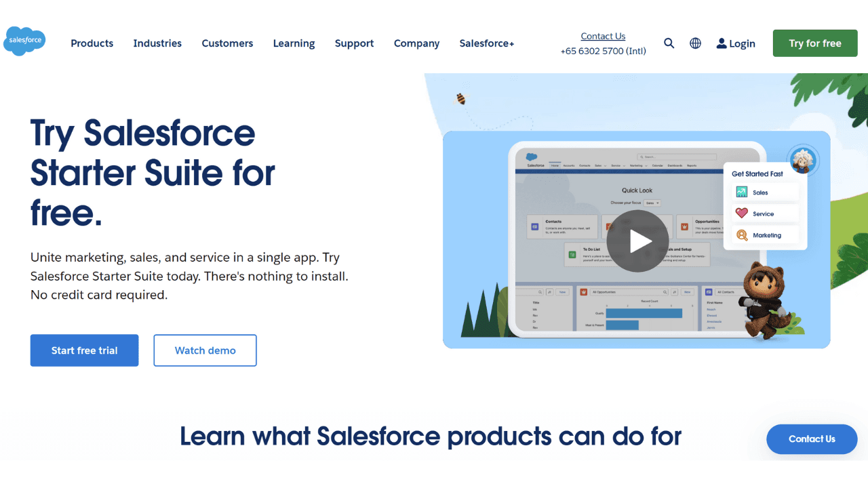The image size is (868, 488).
Task: Open the Company menu
Action: (x=416, y=43)
